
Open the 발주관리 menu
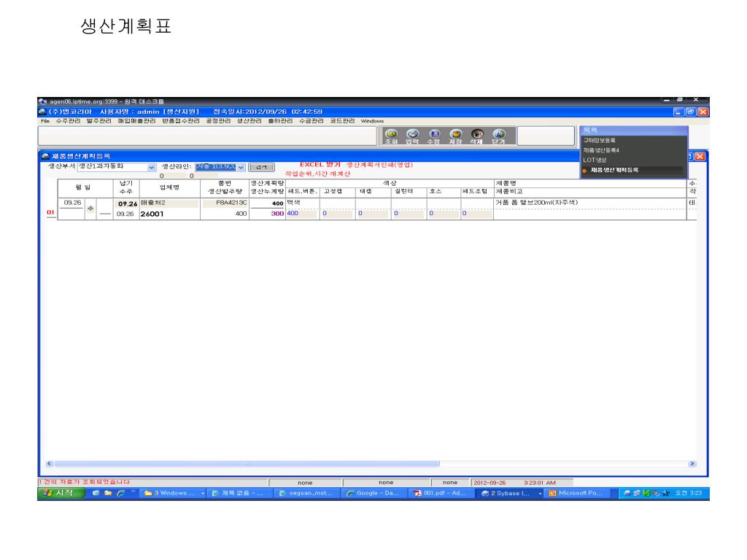98,121
